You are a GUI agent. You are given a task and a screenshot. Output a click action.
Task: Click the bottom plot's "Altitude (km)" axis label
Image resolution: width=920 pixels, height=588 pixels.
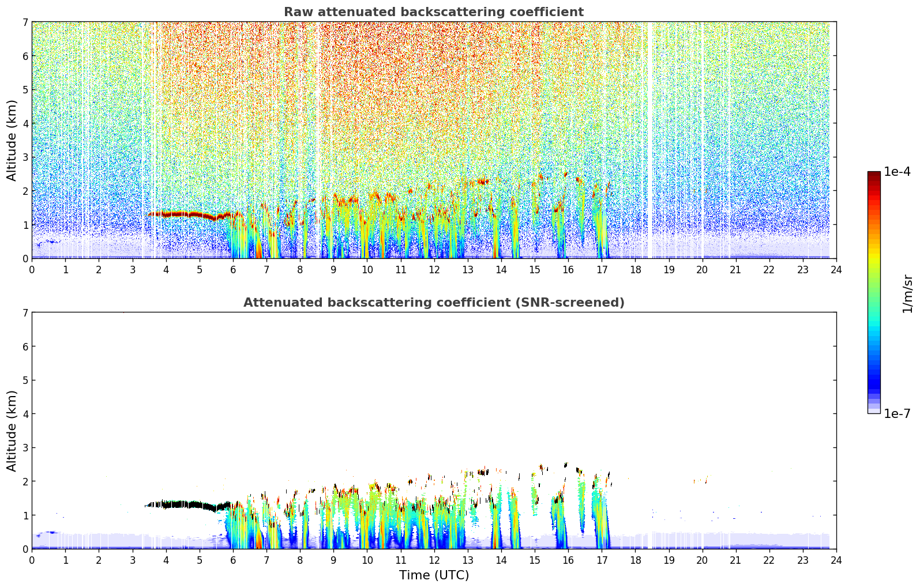[x=12, y=431]
